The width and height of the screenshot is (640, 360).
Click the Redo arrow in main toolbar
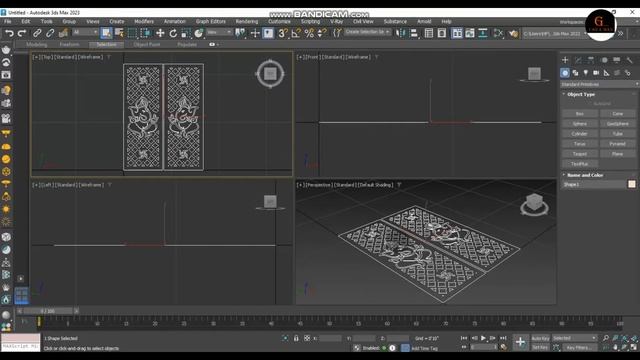(x=22, y=33)
